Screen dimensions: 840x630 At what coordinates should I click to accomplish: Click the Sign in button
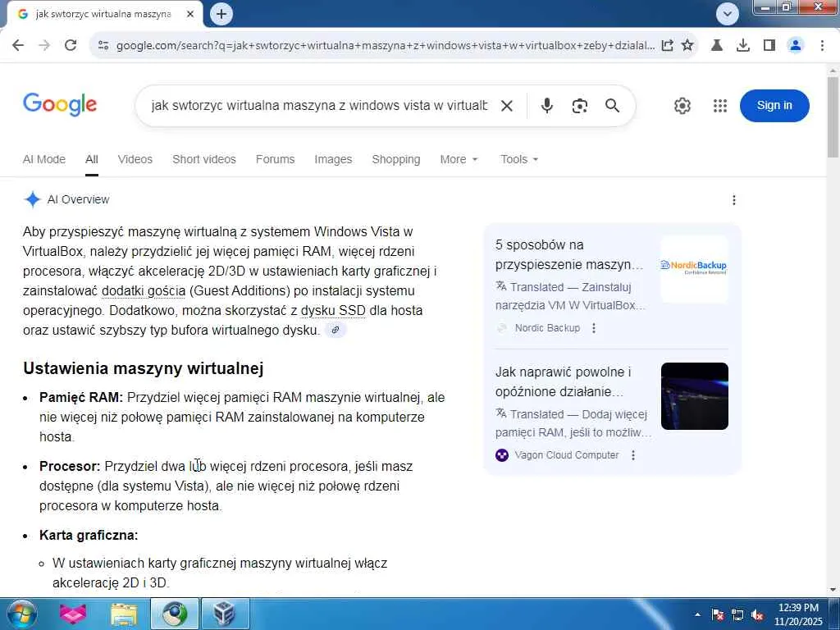tap(774, 106)
